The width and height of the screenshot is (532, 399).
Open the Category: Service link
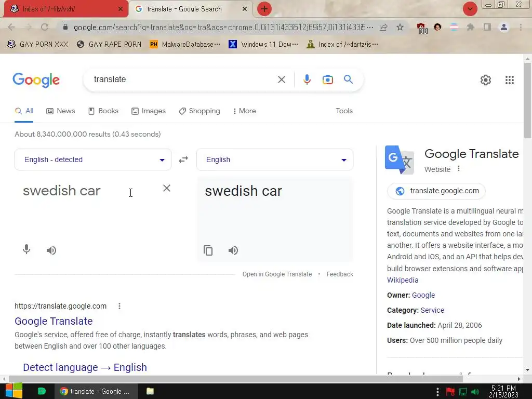(x=432, y=310)
